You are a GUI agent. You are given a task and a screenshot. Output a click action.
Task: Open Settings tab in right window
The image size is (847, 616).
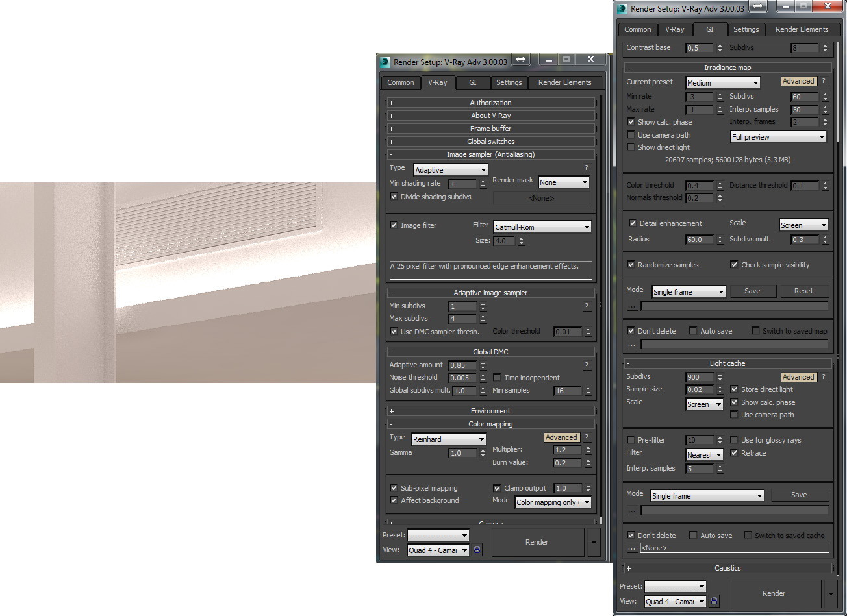coord(746,29)
